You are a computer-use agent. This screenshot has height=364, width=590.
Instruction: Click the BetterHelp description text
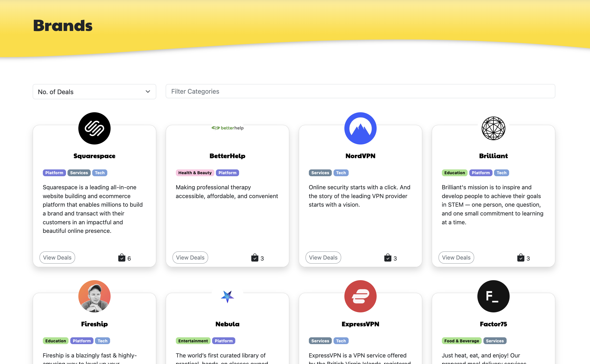pos(227,192)
